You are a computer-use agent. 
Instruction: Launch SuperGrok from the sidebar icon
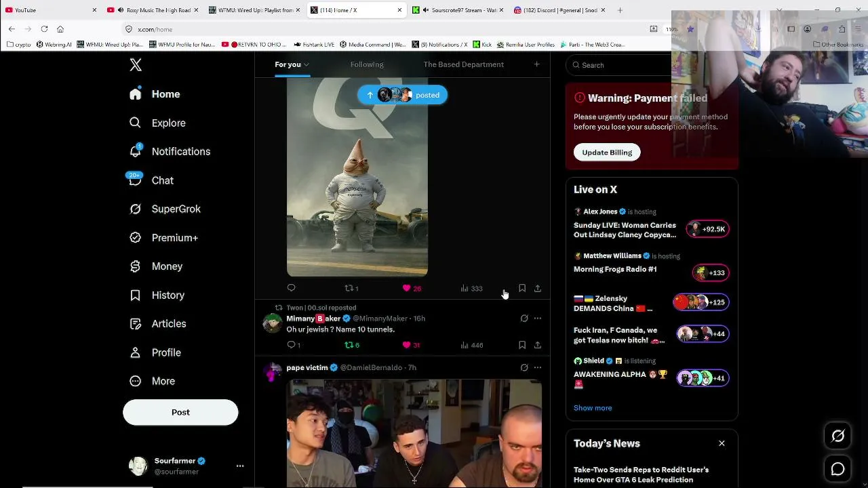coord(136,209)
